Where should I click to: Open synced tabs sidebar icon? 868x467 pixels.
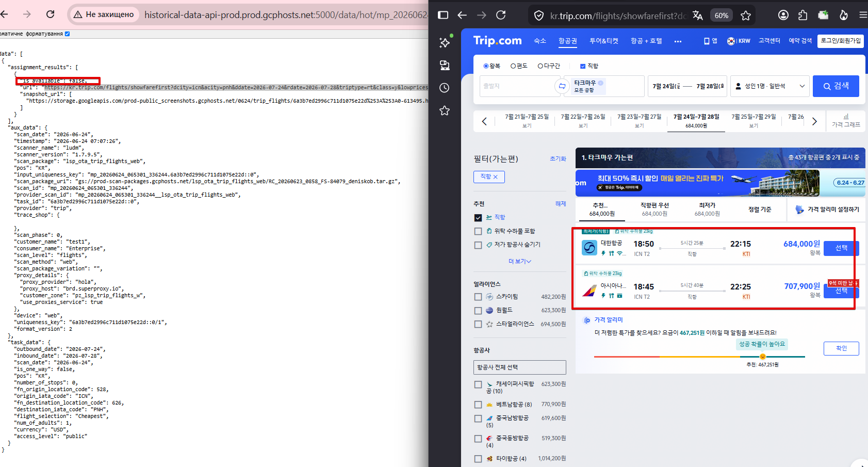pyautogui.click(x=445, y=65)
